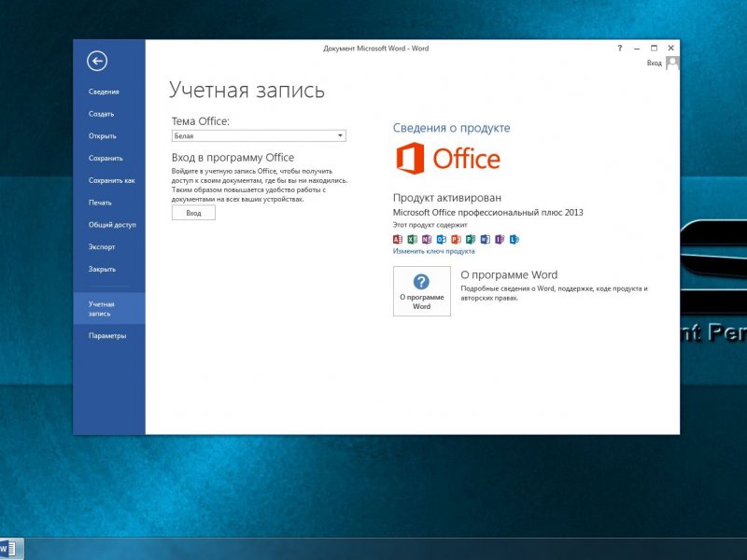Click the Учетная запись page heading
Screen dimensions: 747x560
pyautogui.click(x=247, y=90)
